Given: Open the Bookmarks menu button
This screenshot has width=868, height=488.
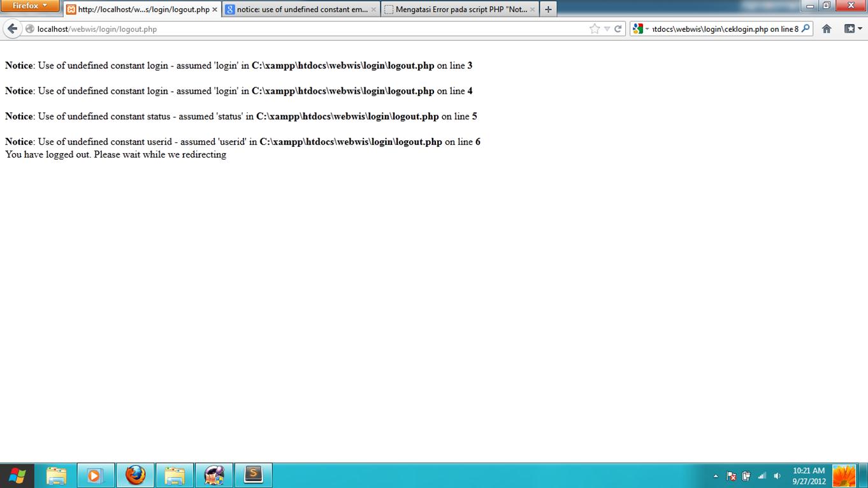Looking at the screenshot, I should (853, 29).
